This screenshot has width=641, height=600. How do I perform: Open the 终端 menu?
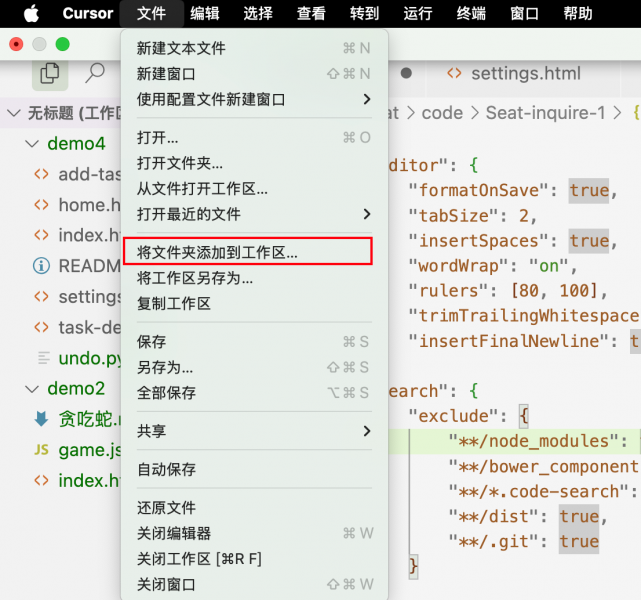tap(471, 13)
